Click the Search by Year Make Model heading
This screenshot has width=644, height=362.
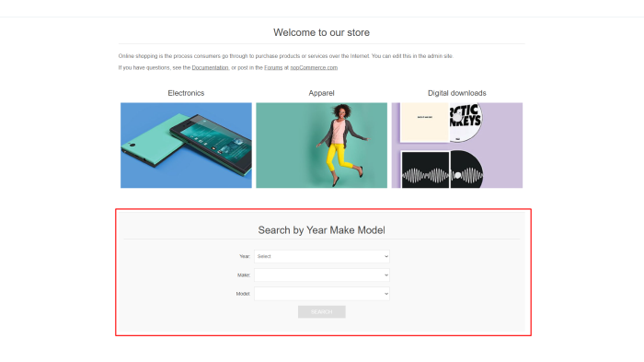322,230
